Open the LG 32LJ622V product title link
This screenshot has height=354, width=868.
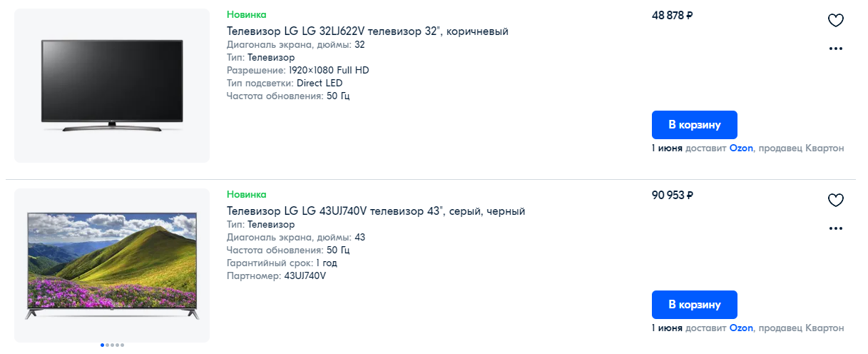(x=367, y=31)
